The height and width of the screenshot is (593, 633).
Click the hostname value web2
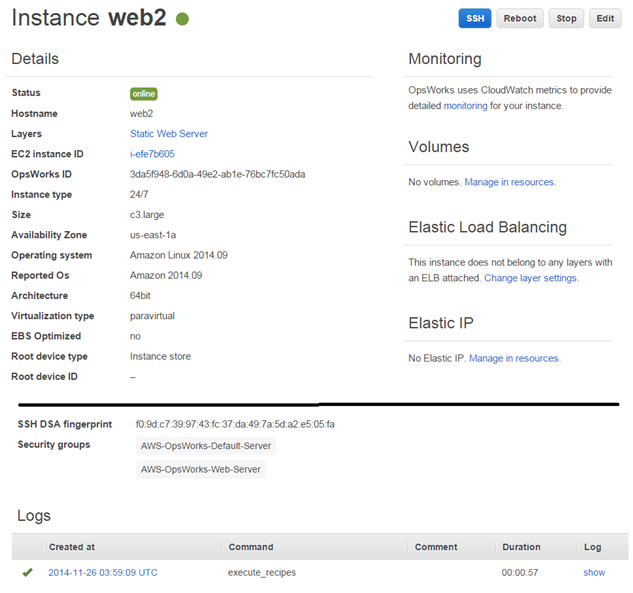tap(141, 113)
